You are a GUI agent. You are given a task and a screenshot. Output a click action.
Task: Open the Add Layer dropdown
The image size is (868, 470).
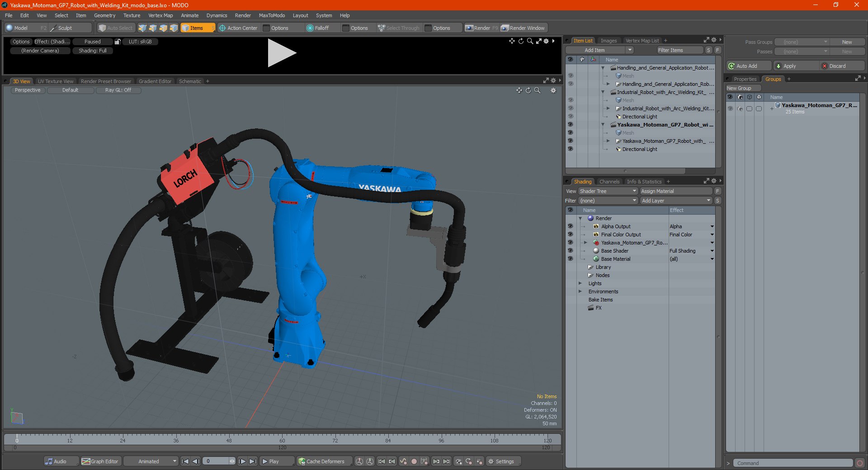point(676,201)
